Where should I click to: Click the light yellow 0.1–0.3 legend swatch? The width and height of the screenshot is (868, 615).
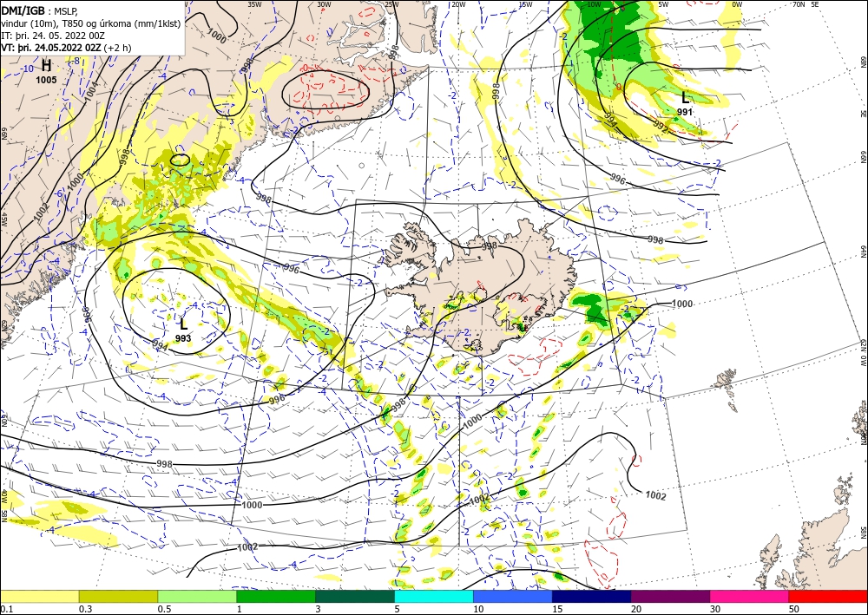click(39, 596)
